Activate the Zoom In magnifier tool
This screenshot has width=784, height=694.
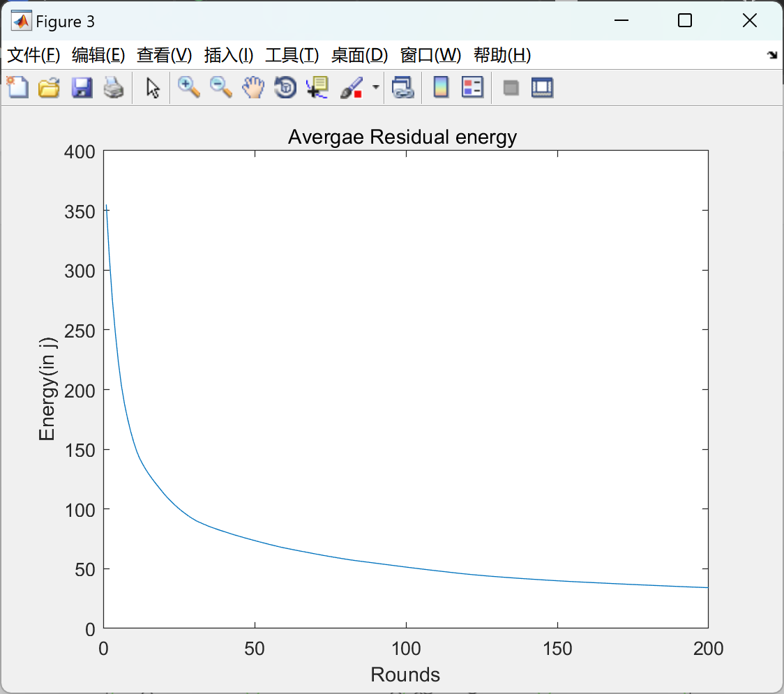point(189,87)
